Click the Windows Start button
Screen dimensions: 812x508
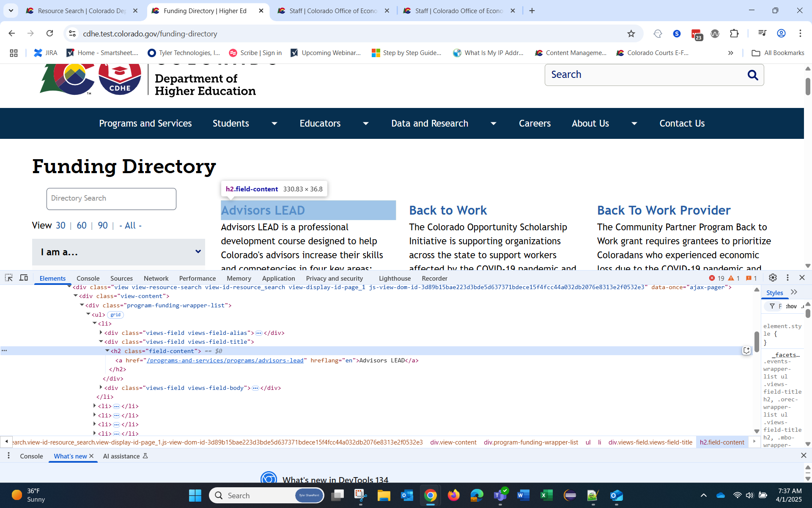coord(195,495)
